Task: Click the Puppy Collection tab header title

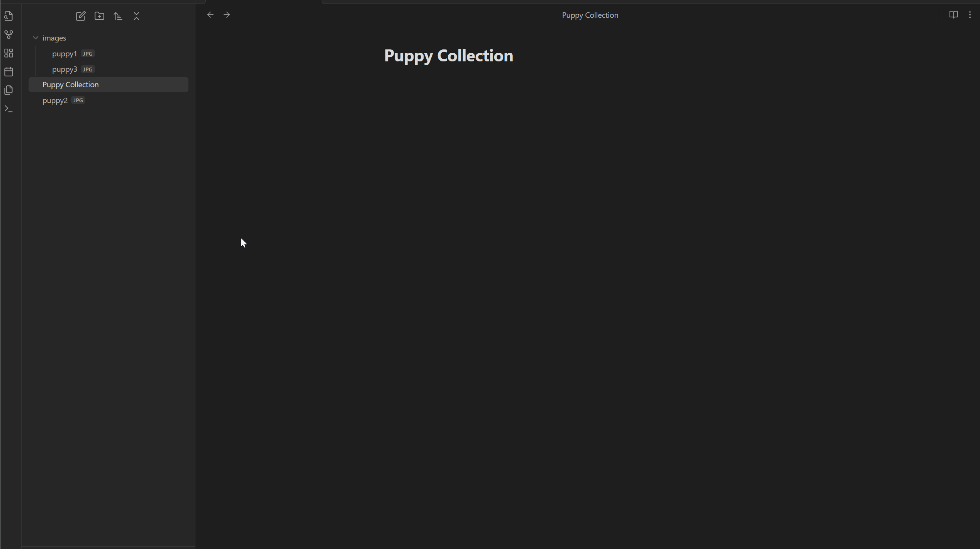Action: pyautogui.click(x=590, y=15)
